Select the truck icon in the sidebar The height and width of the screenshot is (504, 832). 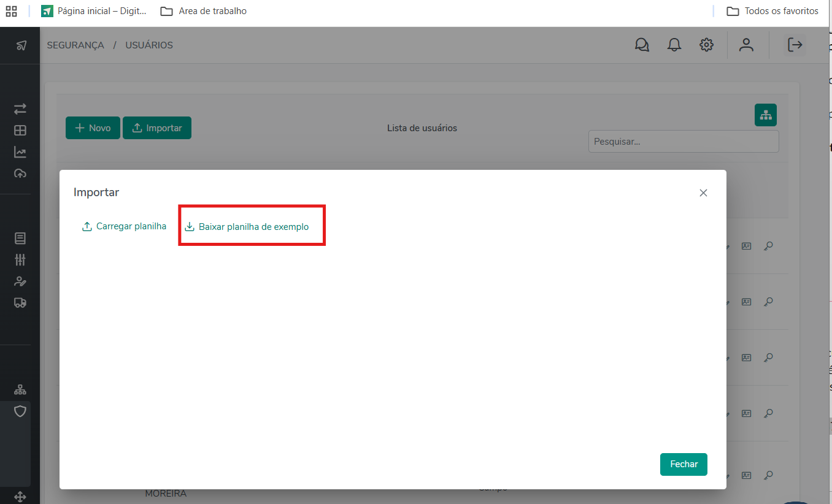point(20,302)
